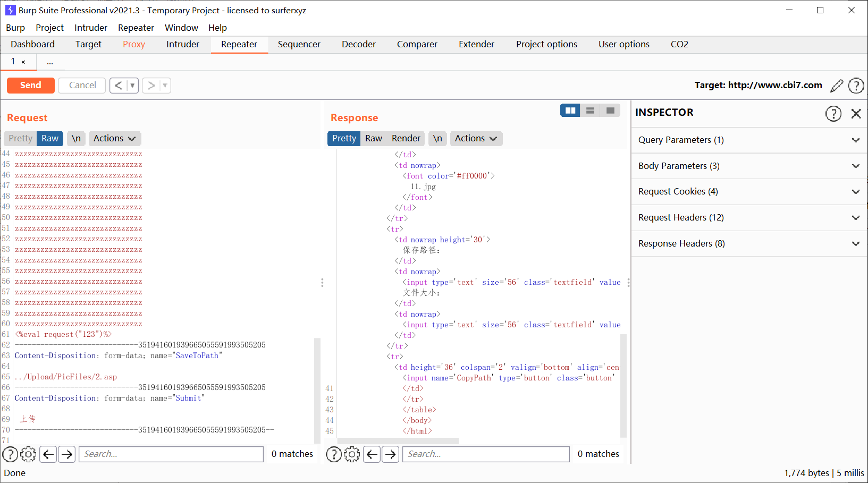Focus the response search field
This screenshot has width=868, height=483.
(x=486, y=454)
